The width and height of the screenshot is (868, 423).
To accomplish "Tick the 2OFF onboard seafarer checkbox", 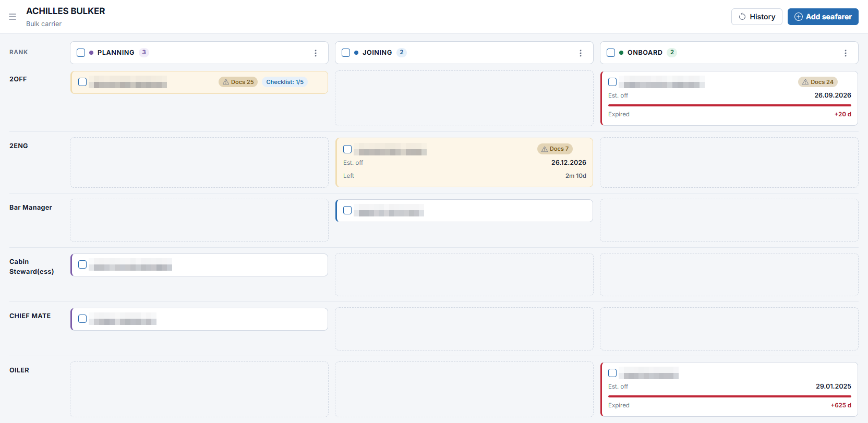I will click(x=612, y=82).
